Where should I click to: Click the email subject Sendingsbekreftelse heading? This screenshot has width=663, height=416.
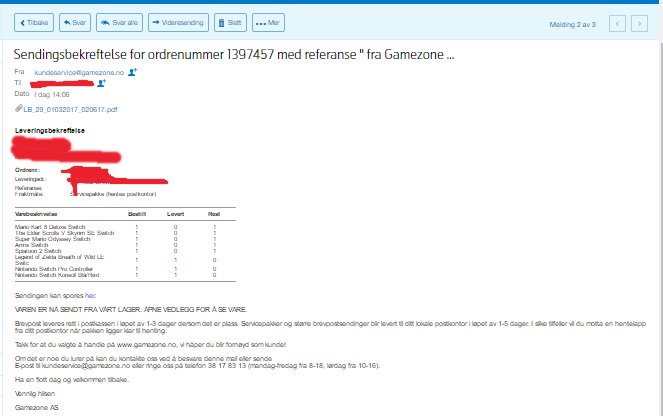coord(234,55)
